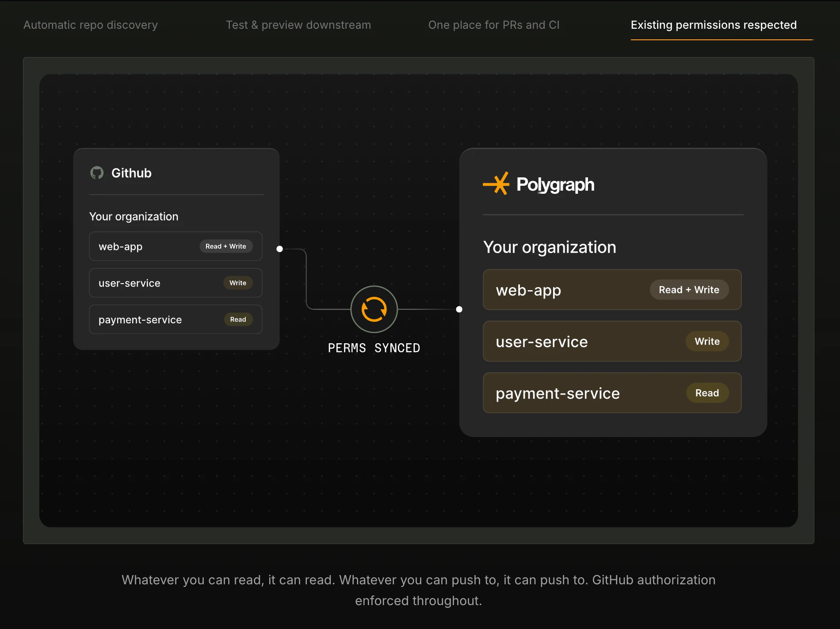
Task: Click the Github card heading text
Action: 131,173
